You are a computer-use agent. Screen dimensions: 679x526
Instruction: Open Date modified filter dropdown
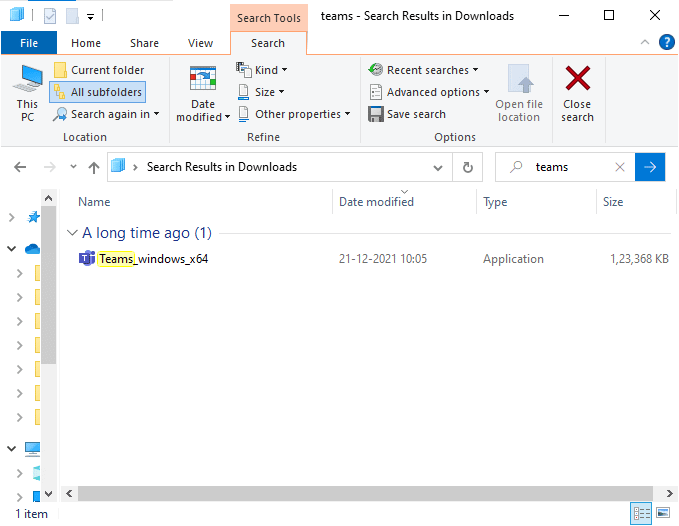click(203, 94)
